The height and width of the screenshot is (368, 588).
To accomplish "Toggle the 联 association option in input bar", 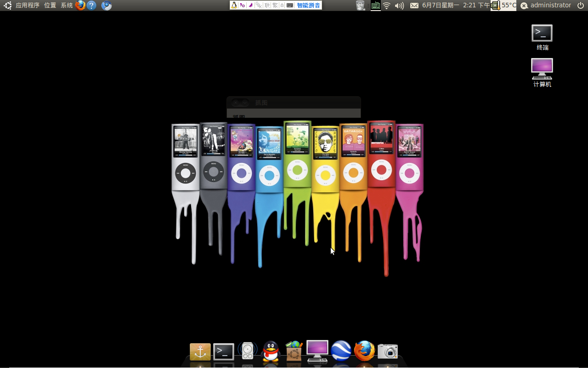I will [x=267, y=5].
